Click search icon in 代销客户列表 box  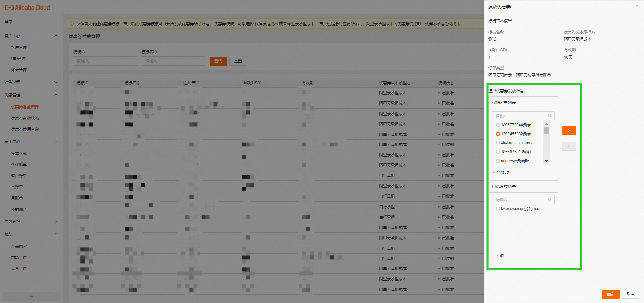click(x=550, y=116)
